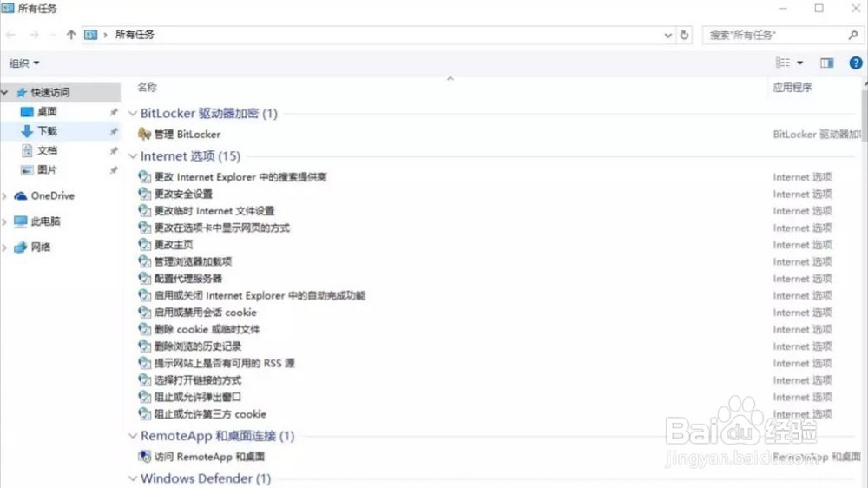Select the 删除浏览的历史记录 task text
Screen dimensions: 868x488
pyautogui.click(x=198, y=346)
